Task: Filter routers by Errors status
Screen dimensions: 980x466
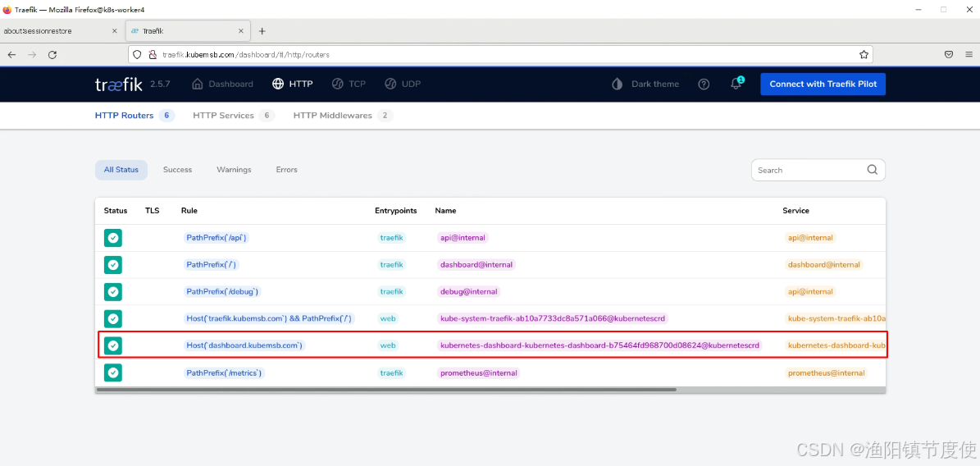Action: click(x=287, y=170)
